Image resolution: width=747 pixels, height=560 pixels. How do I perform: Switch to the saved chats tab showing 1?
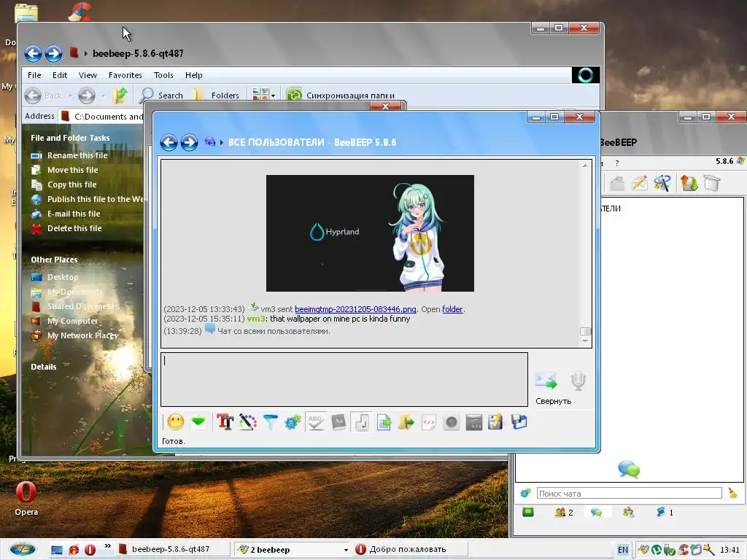point(665,513)
